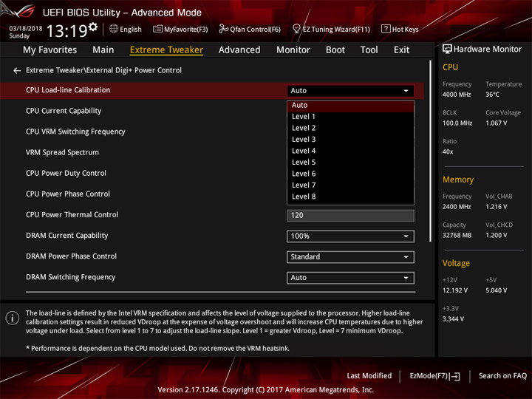Select Level 6 load-line option
Image resolution: width=532 pixels, height=399 pixels.
[350, 174]
